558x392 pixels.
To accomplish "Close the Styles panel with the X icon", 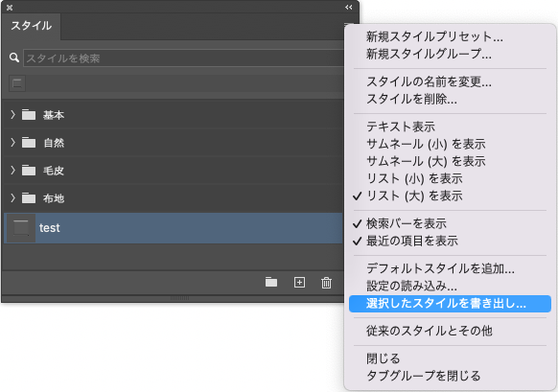I will [10, 8].
